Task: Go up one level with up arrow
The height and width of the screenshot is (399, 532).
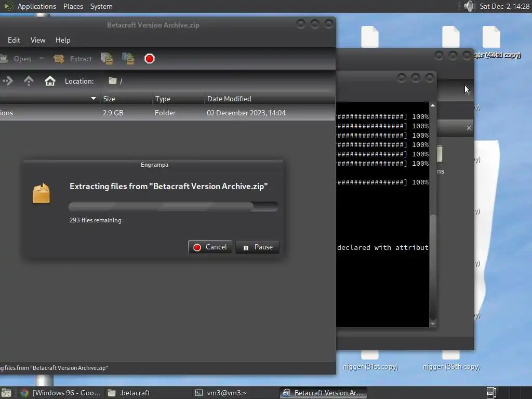Action: pos(29,81)
